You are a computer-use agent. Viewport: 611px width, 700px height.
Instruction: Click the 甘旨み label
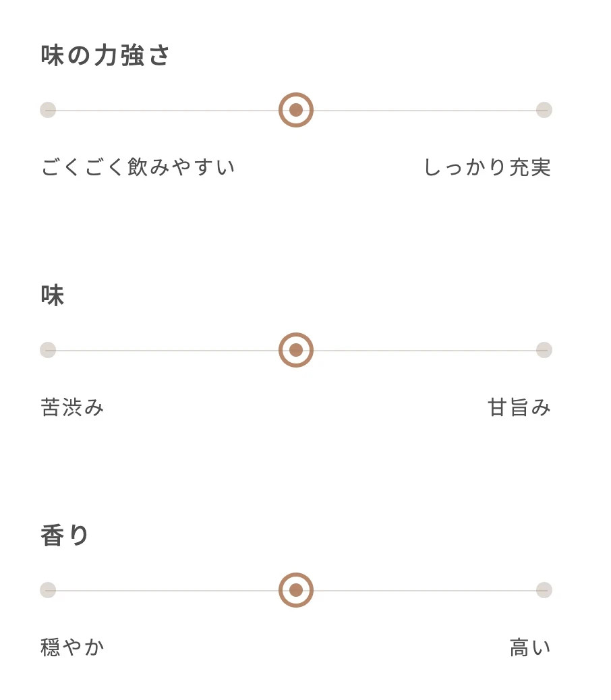(x=519, y=407)
